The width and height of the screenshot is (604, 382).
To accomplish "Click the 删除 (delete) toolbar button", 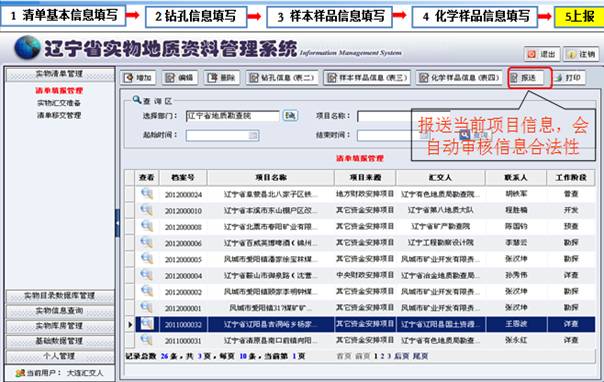I will [221, 78].
